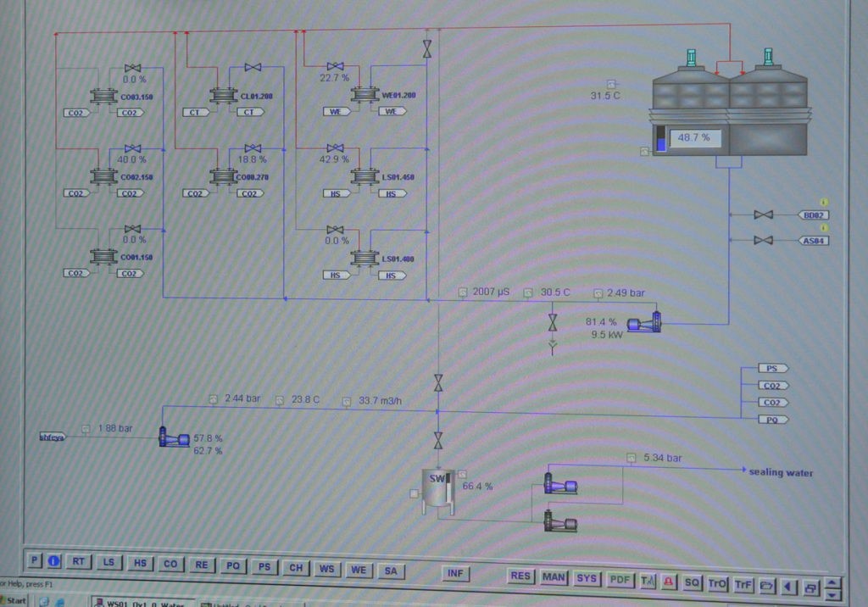Select the valve next to the BD02 tag
This screenshot has height=607, width=868.
(763, 215)
